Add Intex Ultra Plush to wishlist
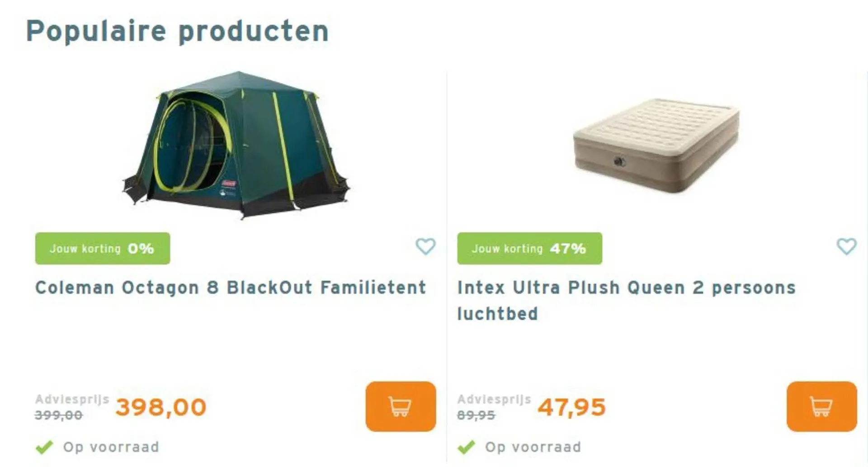The width and height of the screenshot is (868, 467). [x=846, y=246]
